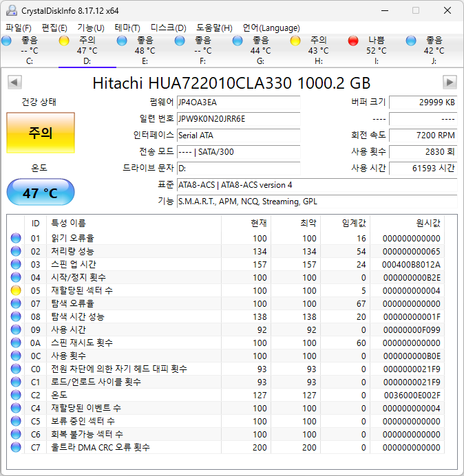Open the 언어(Language) menu
The width and height of the screenshot is (464, 476).
pos(271,28)
